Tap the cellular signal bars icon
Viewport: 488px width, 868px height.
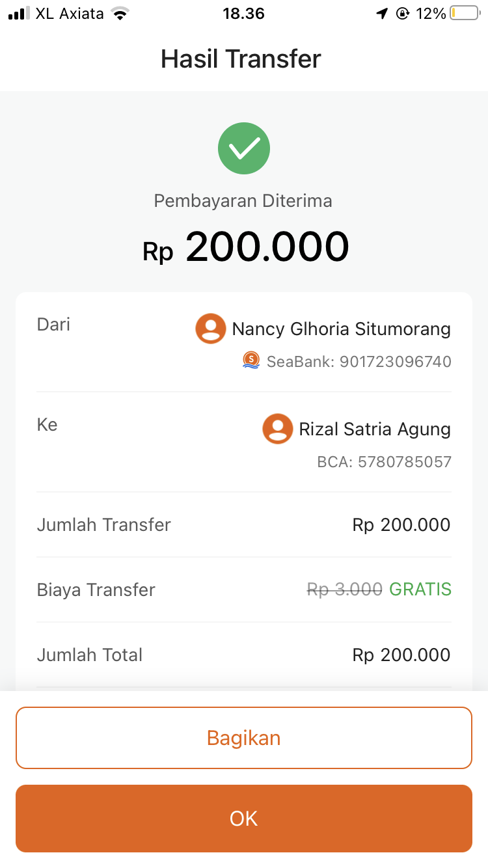(18, 13)
